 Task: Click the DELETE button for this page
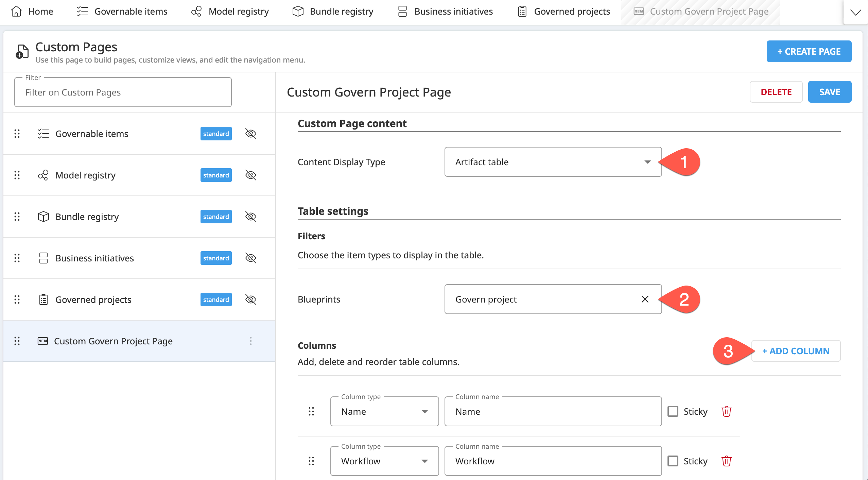click(x=776, y=91)
